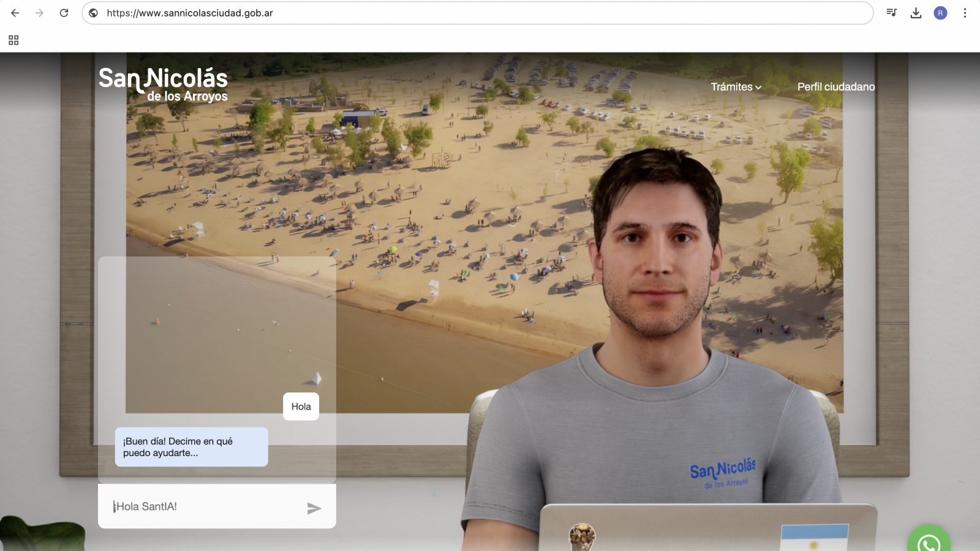Select the 'Hola' message bubble
The width and height of the screenshot is (980, 551).
301,407
